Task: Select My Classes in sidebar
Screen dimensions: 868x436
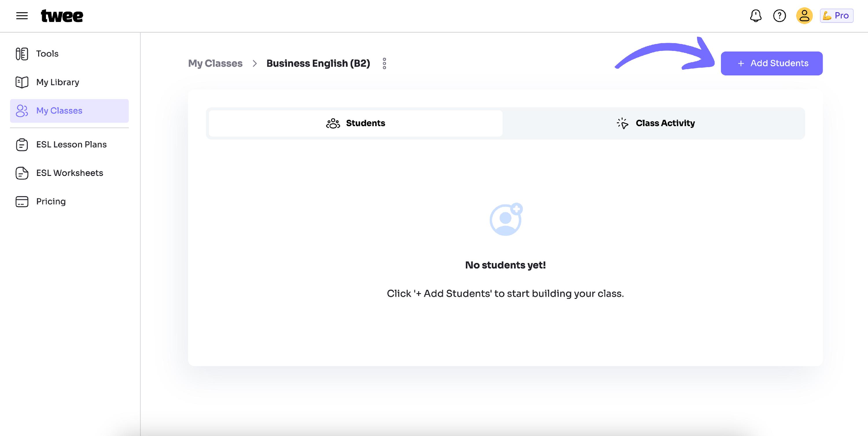Action: [69, 111]
